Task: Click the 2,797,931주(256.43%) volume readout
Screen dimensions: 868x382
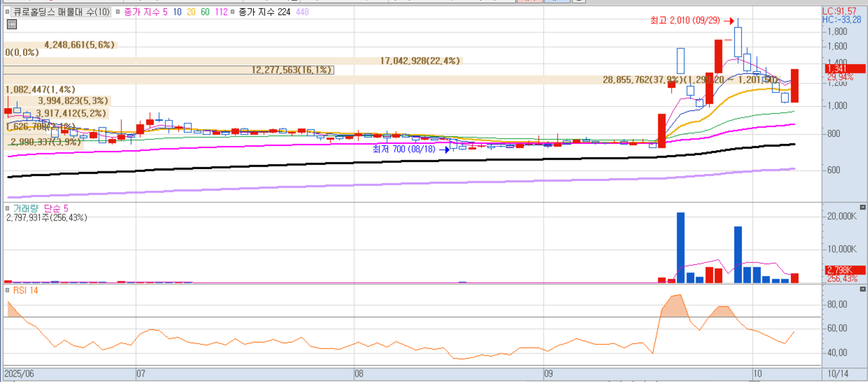Action: 47,218
